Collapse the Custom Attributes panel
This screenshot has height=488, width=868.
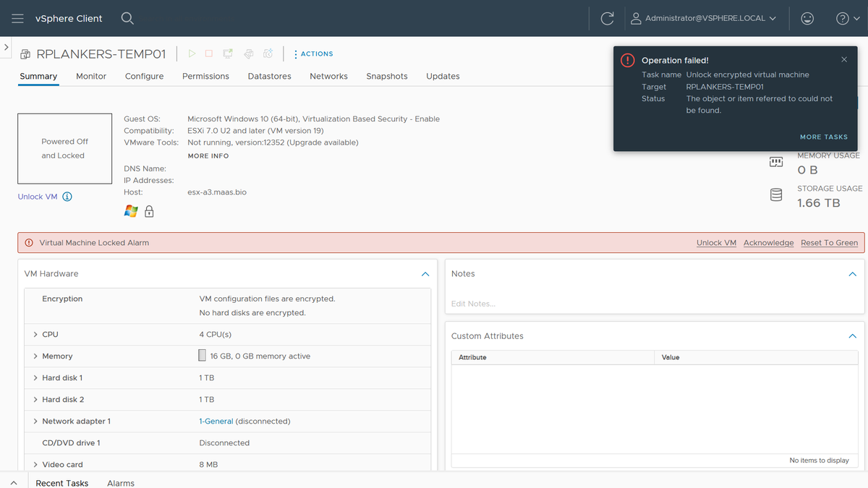click(852, 336)
